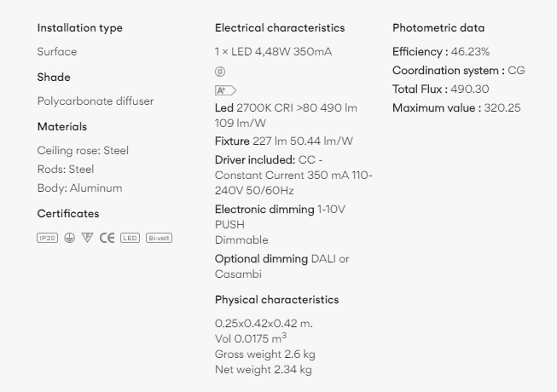Click the Bi-volt certificate badge

coord(160,238)
